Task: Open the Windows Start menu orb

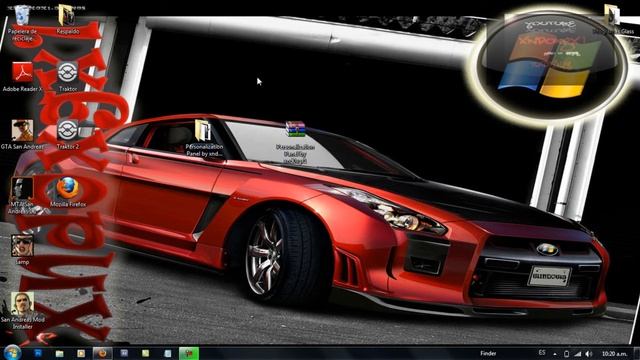Action: [12, 353]
